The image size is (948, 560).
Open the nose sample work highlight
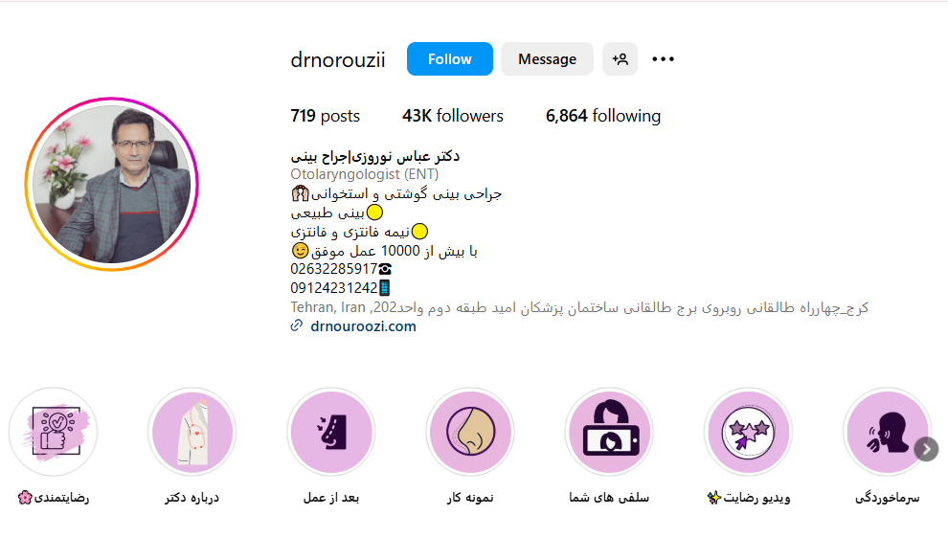(x=470, y=432)
